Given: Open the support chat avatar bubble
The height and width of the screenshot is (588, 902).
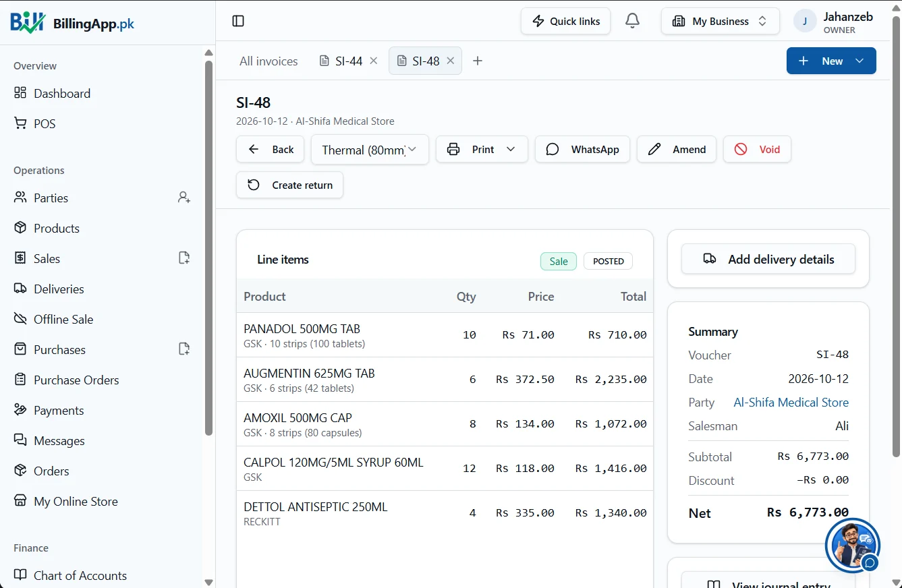Looking at the screenshot, I should 852,545.
